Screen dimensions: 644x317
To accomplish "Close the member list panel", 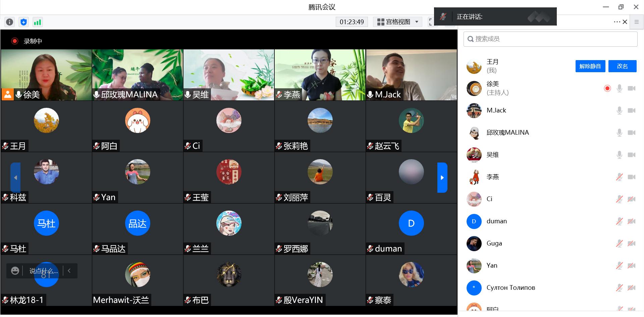I will click(x=625, y=22).
